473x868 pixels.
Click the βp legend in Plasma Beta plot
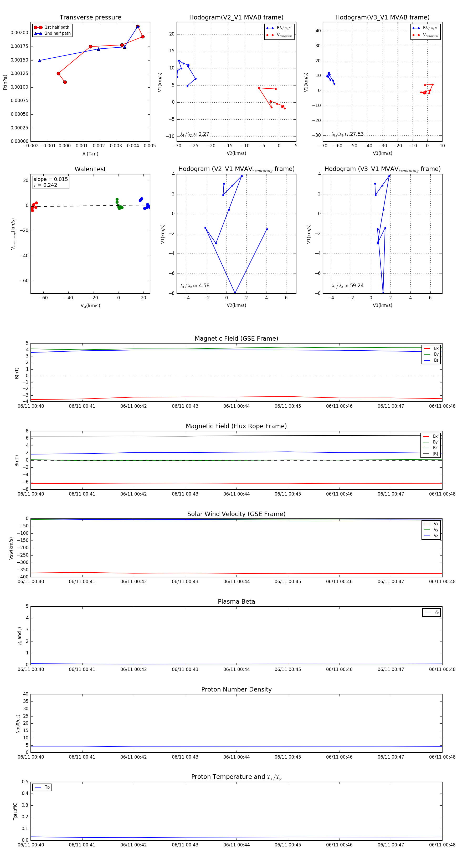click(x=431, y=612)
